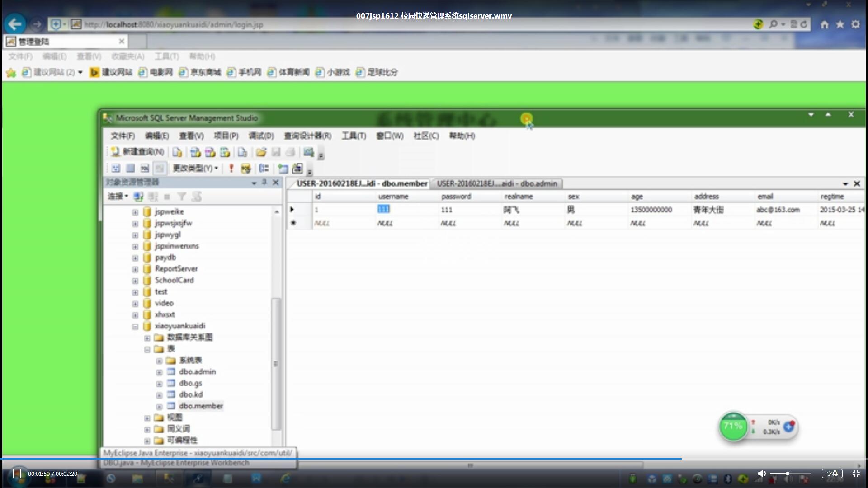Click the browser home icon
868x488 pixels.
coord(825,24)
